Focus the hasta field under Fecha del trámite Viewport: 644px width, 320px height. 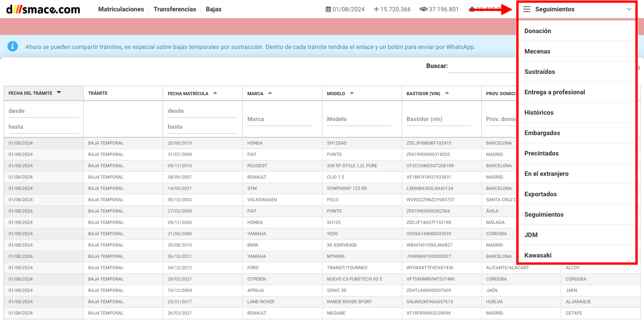pyautogui.click(x=43, y=127)
